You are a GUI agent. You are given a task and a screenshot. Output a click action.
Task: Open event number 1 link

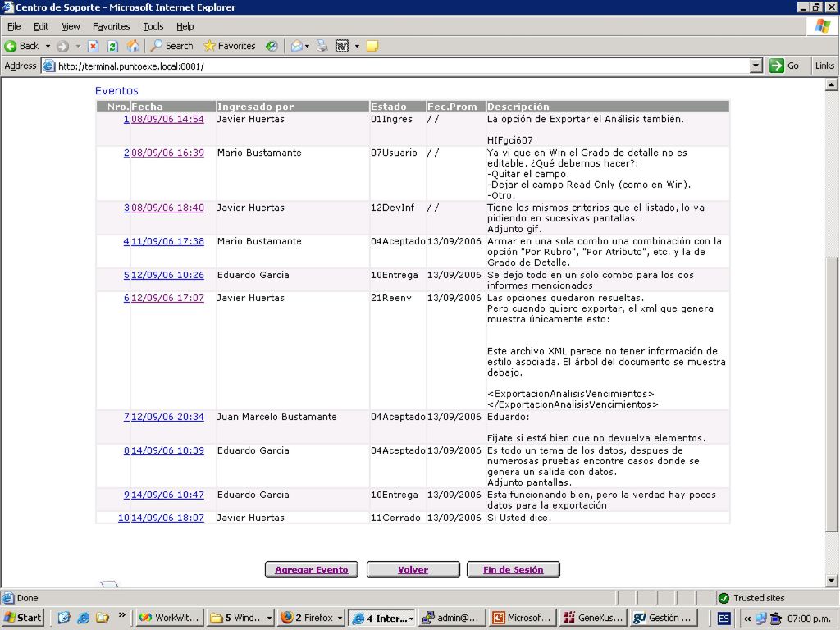coord(126,119)
